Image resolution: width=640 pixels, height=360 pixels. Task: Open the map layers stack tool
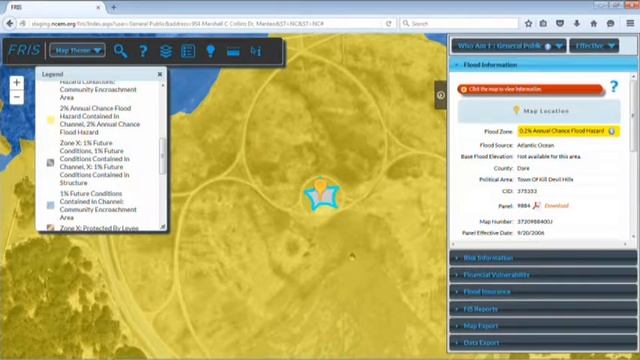tap(166, 51)
